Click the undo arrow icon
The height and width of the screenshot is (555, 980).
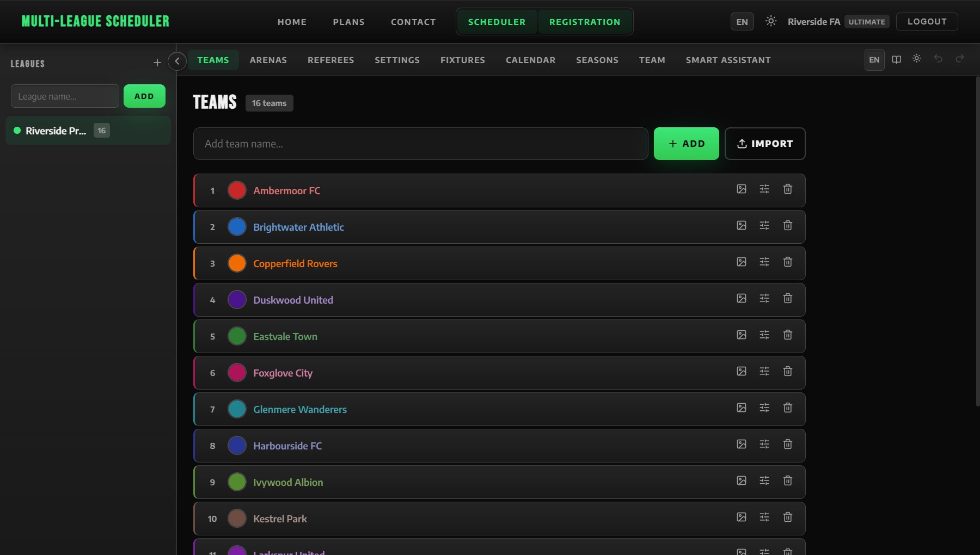pos(938,59)
